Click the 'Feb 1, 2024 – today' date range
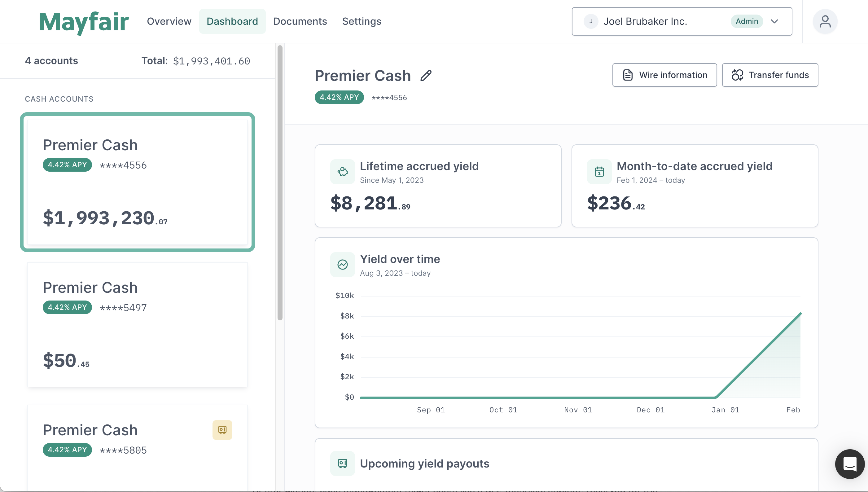This screenshot has height=492, width=868. pos(651,180)
